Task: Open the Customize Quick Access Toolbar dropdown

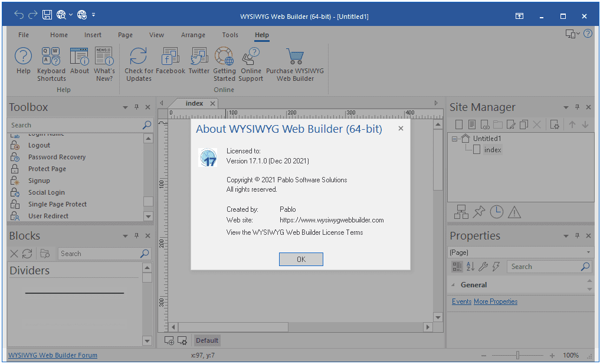Action: [93, 15]
